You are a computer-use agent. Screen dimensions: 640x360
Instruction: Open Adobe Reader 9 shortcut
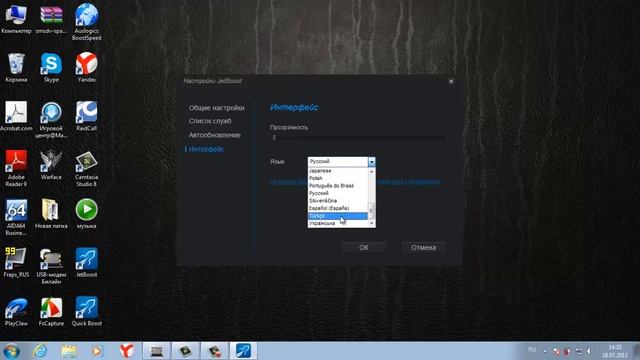point(16,168)
